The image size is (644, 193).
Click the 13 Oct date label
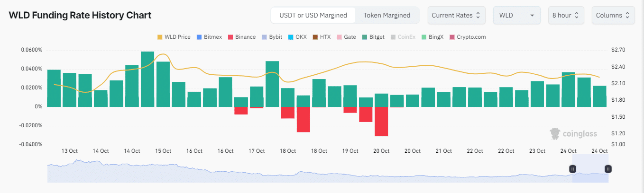(x=70, y=151)
